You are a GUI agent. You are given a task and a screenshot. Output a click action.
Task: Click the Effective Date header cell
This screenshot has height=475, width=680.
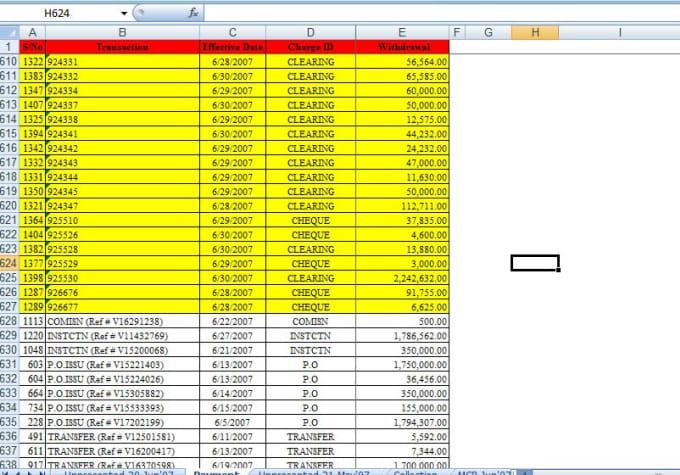click(232, 47)
